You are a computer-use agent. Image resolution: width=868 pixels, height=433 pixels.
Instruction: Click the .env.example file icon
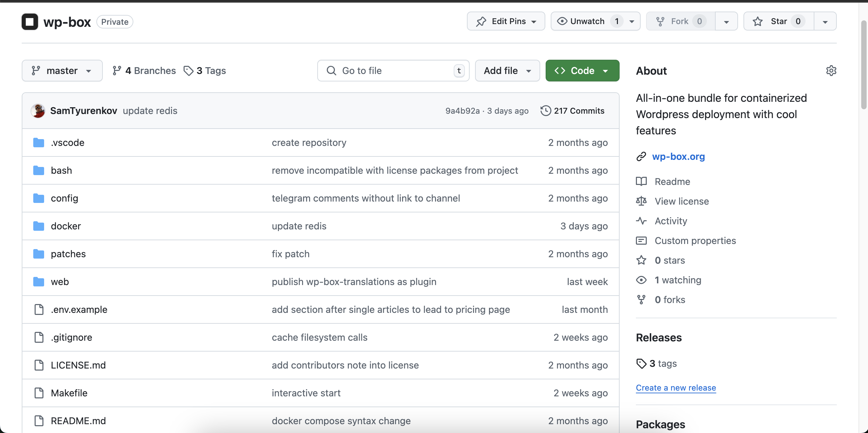coord(39,309)
